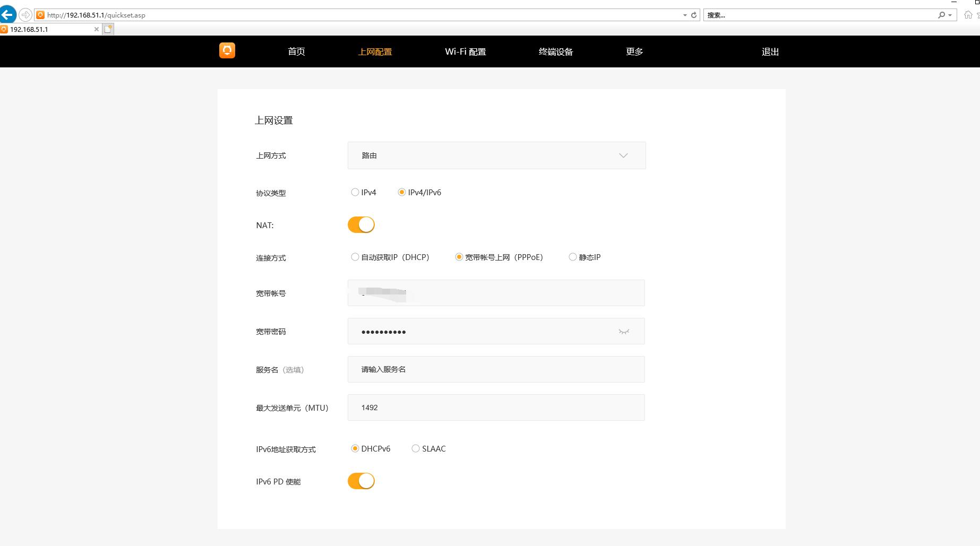980x546 pixels.
Task: Click the IPv6地址获取方式 label
Action: pos(286,449)
